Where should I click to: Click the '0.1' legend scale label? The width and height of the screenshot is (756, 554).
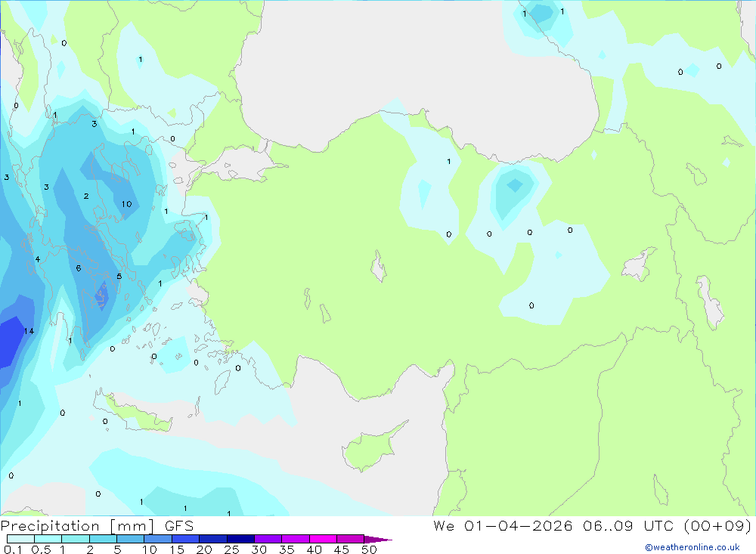13,549
